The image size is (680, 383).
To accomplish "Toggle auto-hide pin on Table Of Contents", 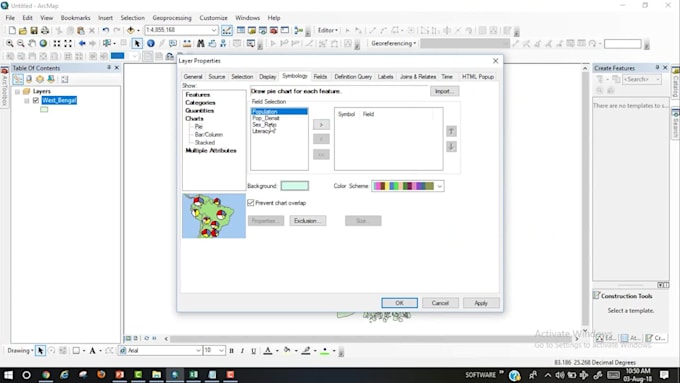I will (x=109, y=68).
